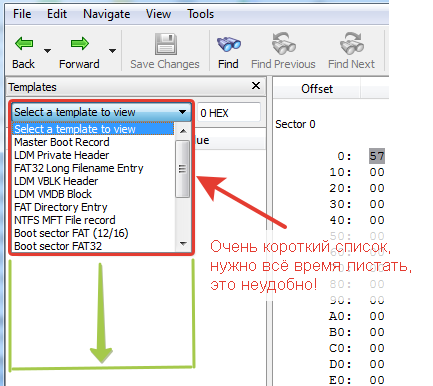Select FAT Directory Entry template

93,207
